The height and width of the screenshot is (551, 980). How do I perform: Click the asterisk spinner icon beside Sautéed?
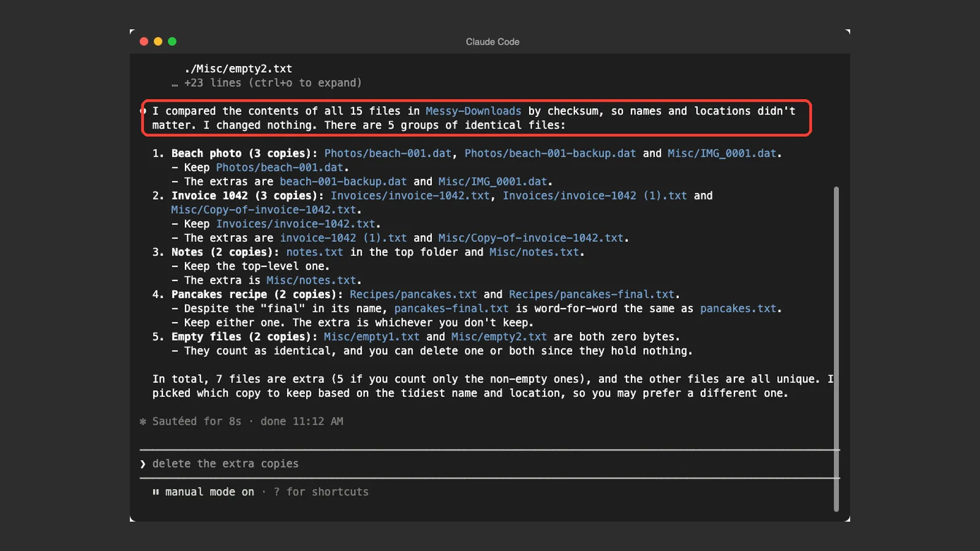pos(143,421)
